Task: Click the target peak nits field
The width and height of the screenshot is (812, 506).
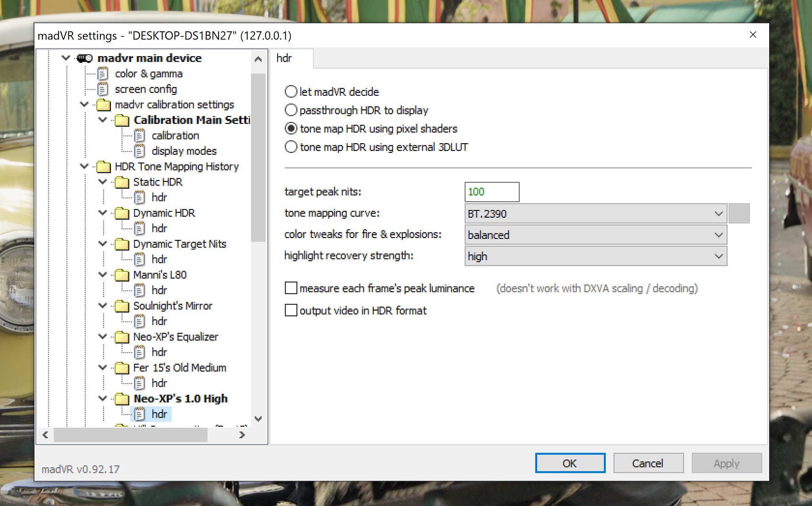Action: (491, 192)
